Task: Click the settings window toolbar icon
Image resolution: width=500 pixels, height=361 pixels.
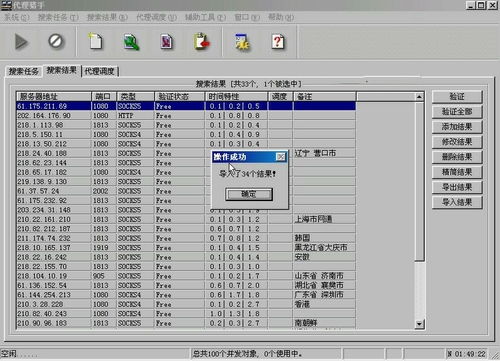Action: pyautogui.click(x=242, y=42)
